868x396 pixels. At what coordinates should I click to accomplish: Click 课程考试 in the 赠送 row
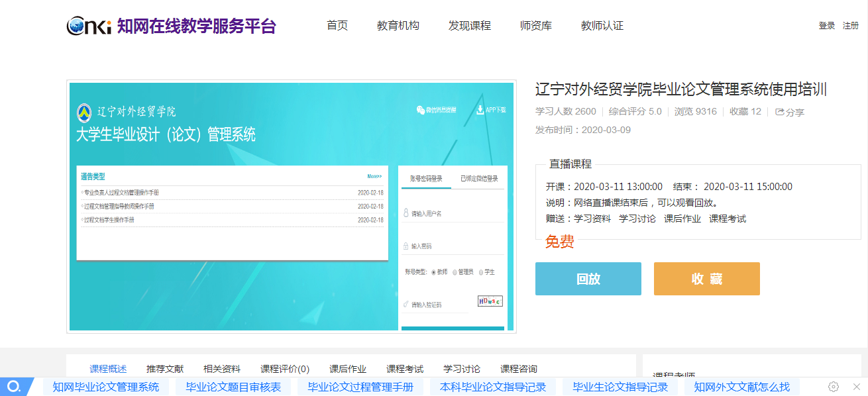[x=728, y=219]
